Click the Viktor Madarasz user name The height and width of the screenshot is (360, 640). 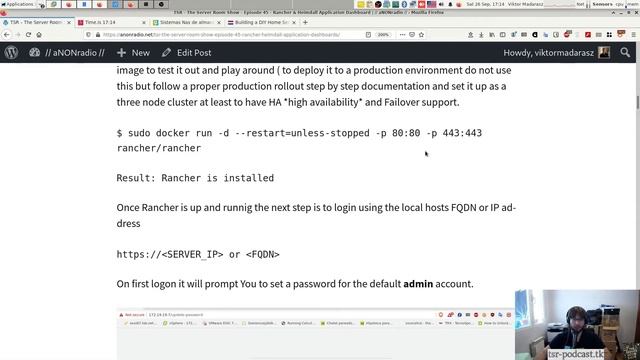526,4
